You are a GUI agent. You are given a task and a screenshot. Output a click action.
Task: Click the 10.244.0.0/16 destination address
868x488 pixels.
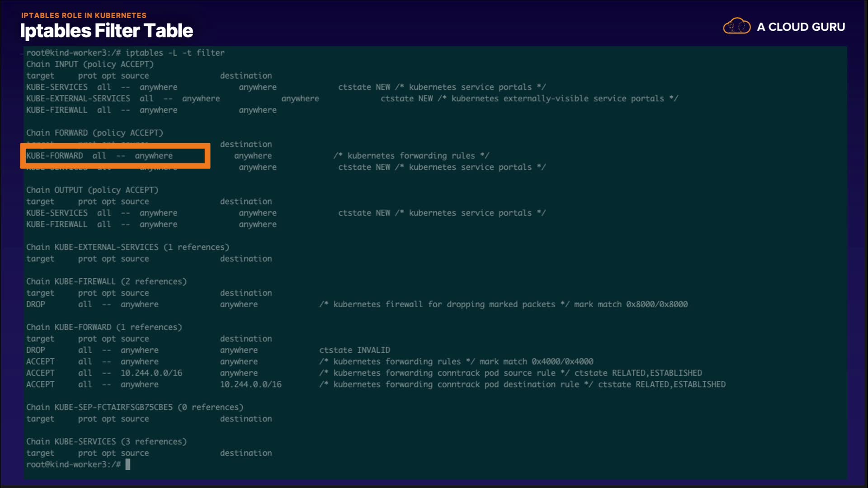pos(250,385)
